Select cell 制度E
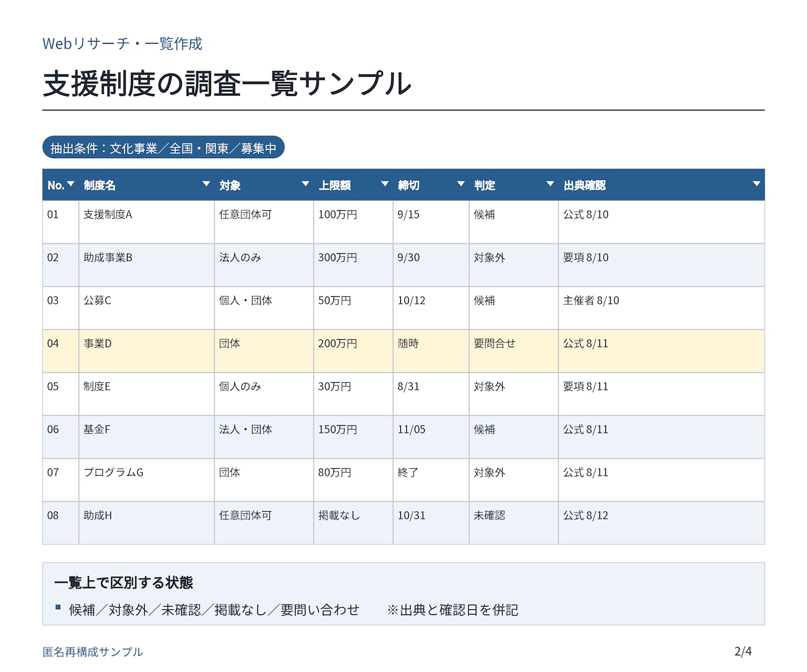The height and width of the screenshot is (672, 807). (x=147, y=394)
